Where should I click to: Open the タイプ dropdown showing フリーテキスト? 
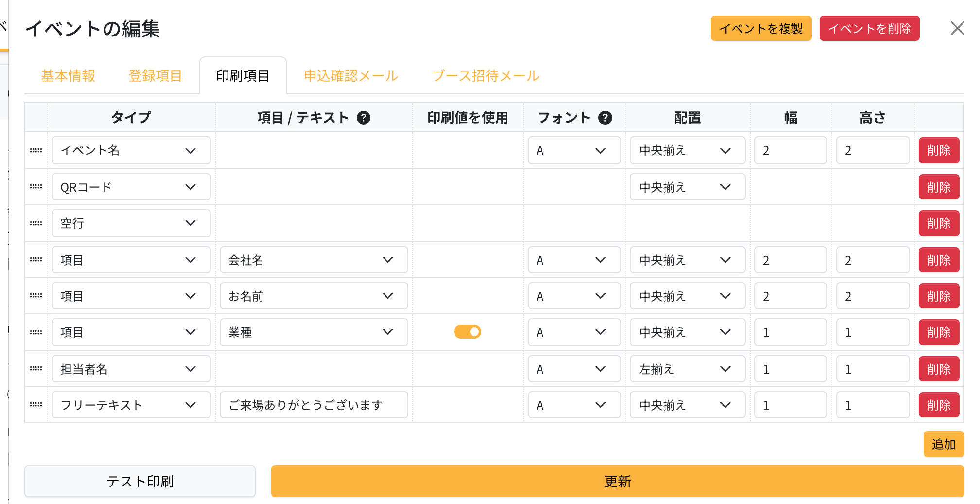click(x=131, y=405)
